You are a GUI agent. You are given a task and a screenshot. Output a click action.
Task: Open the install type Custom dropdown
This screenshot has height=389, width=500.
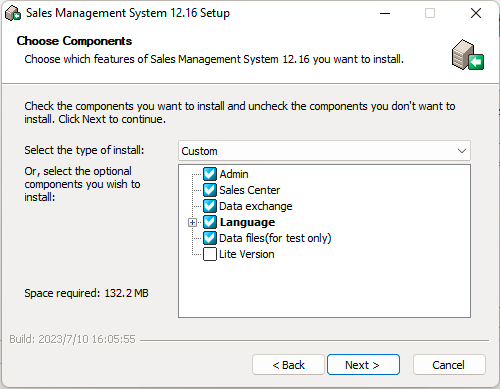(x=324, y=151)
